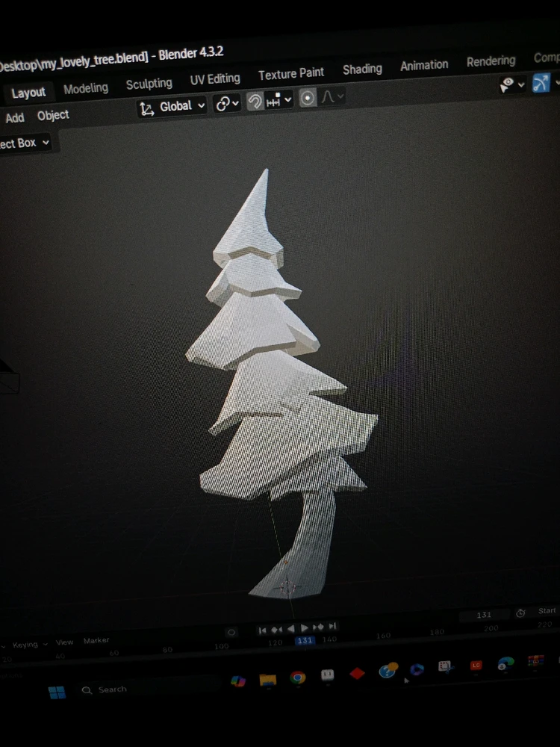Screen dimensions: 560x747
Task: Play the animation in reverse
Action: [291, 629]
